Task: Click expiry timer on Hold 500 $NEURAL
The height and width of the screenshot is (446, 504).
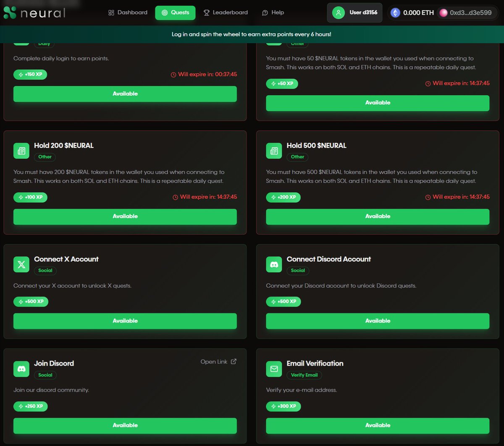Action: point(457,197)
